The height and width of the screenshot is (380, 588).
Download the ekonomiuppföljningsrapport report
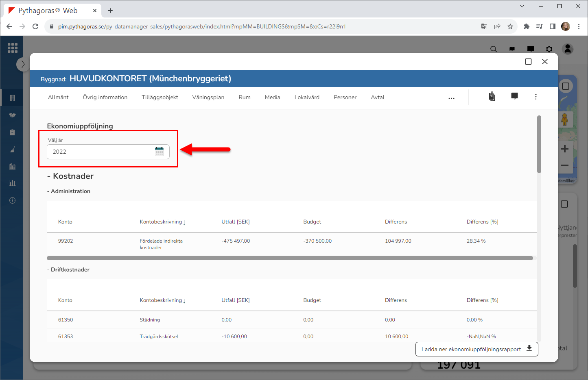tap(477, 349)
